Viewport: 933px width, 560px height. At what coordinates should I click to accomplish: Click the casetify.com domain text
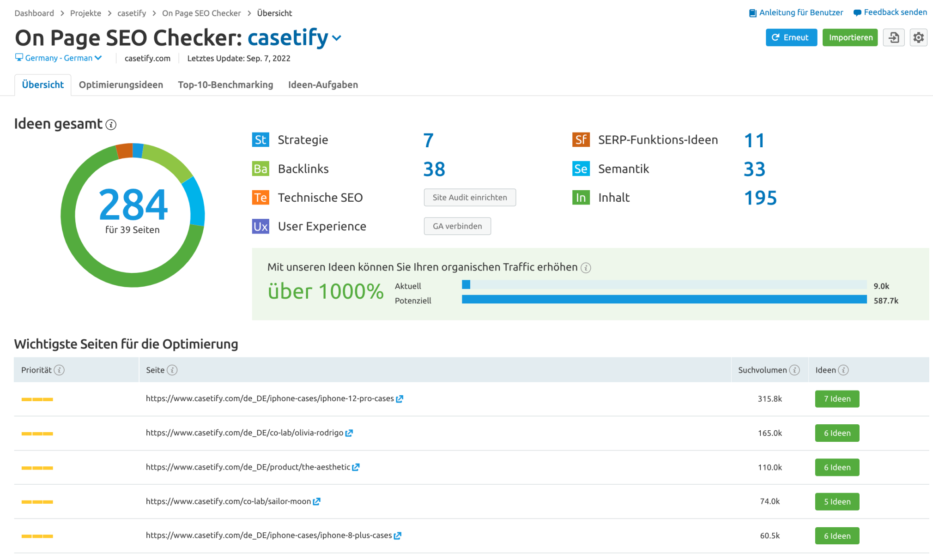point(147,58)
